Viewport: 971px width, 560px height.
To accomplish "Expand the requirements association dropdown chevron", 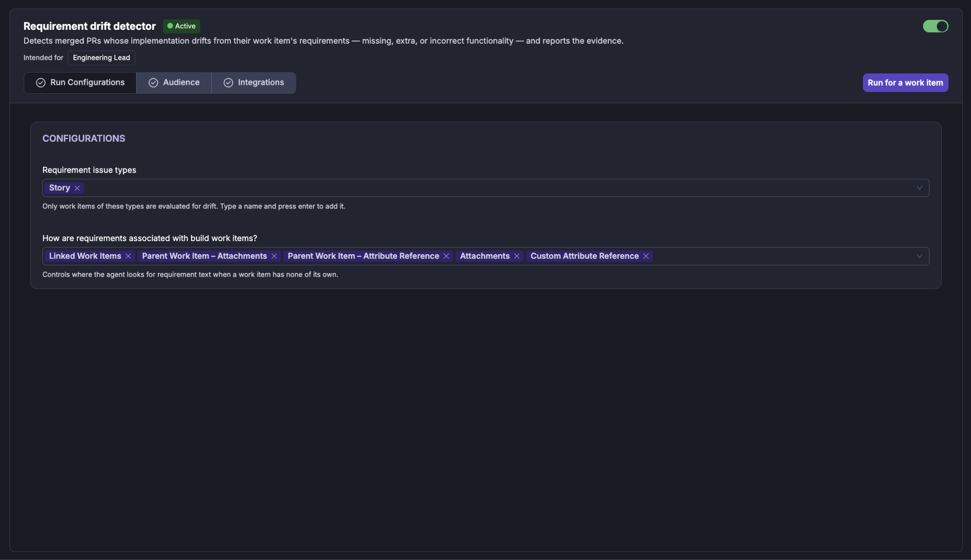I will point(919,256).
